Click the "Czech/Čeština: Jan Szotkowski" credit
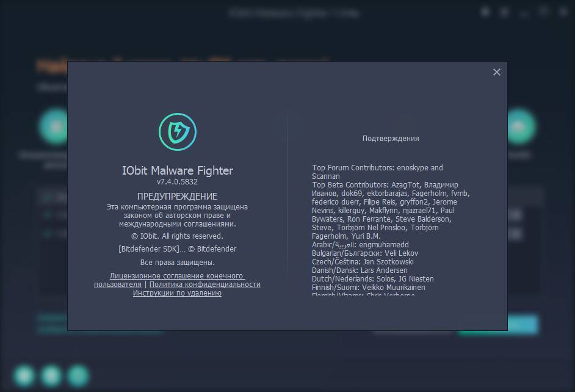Viewport: 575px width, 392px height. (363, 261)
